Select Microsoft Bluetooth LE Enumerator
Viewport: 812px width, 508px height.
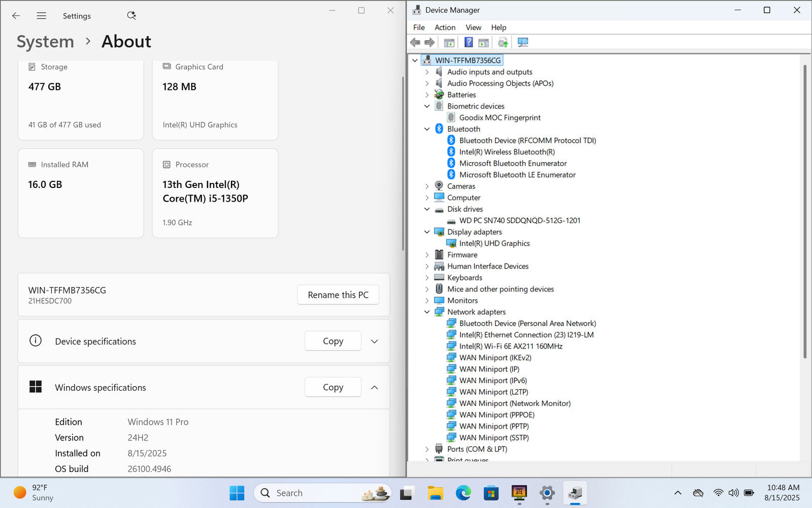point(517,175)
